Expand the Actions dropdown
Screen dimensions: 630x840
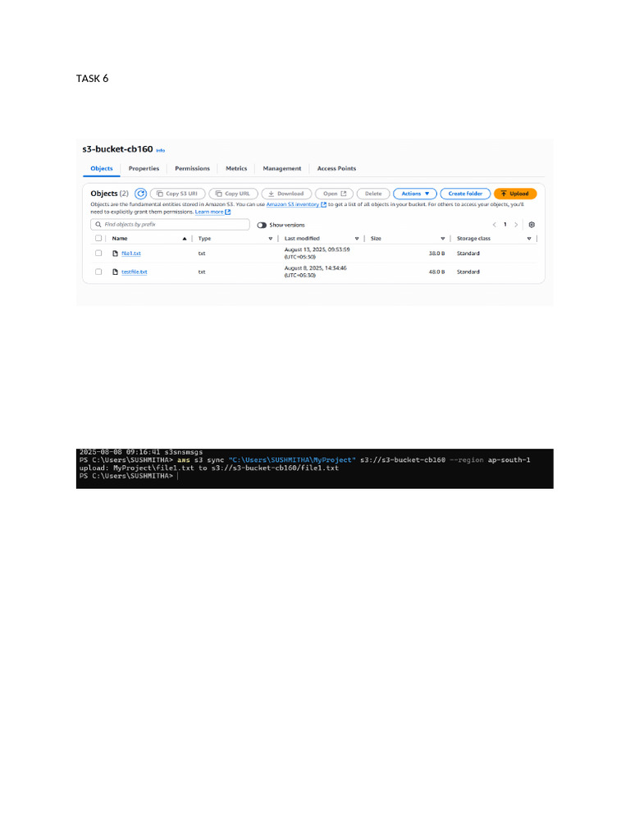[414, 194]
